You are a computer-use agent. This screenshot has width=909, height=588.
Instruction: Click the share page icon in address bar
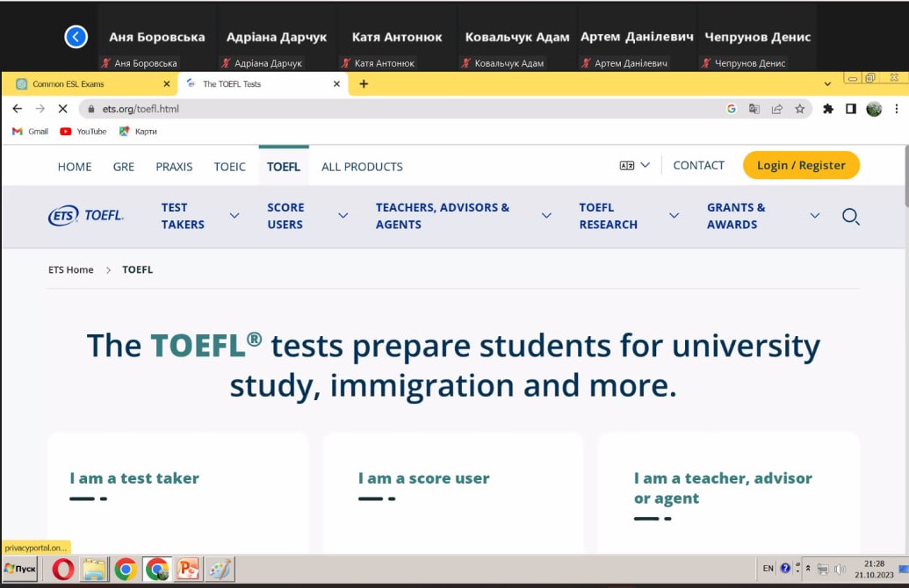tap(776, 109)
